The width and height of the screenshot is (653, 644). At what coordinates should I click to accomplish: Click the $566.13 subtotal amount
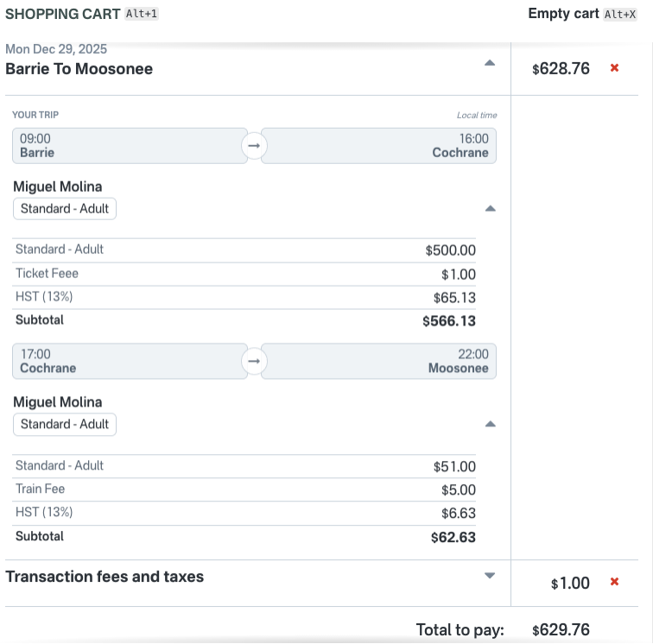tap(449, 321)
